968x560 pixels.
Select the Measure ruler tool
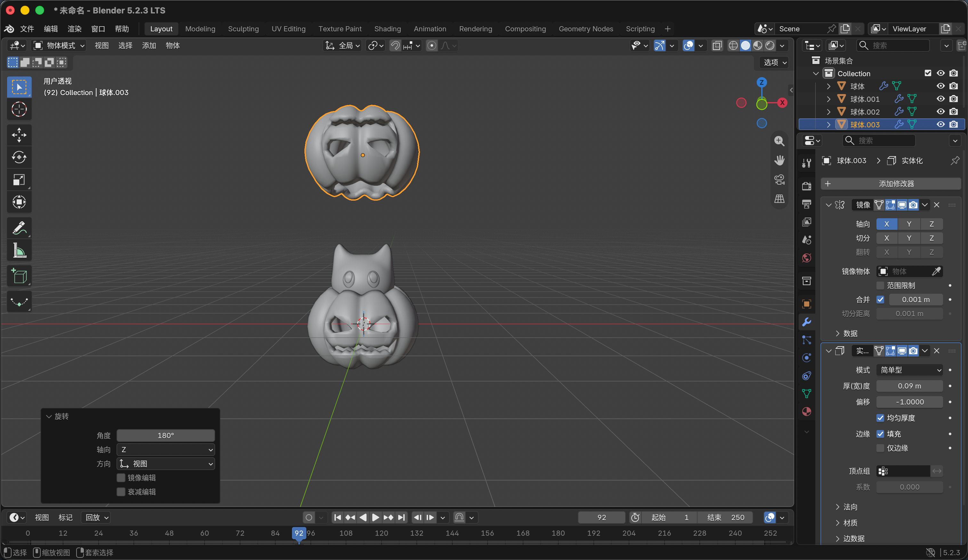19,251
